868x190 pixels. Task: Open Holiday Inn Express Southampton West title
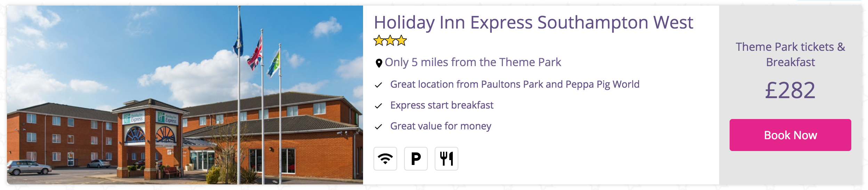coord(533,23)
